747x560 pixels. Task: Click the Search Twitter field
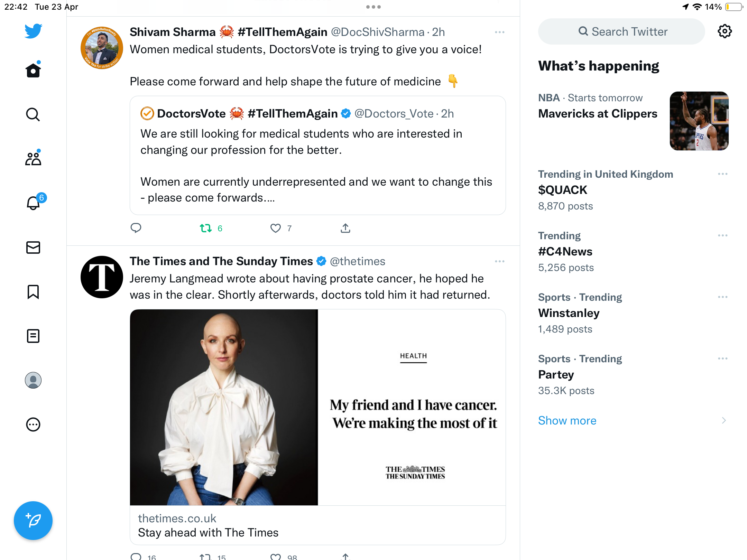(x=621, y=31)
